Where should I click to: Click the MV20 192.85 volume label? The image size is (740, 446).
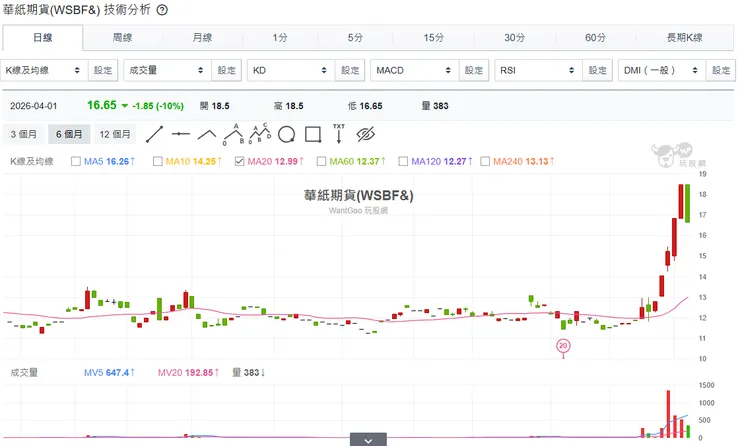(188, 372)
